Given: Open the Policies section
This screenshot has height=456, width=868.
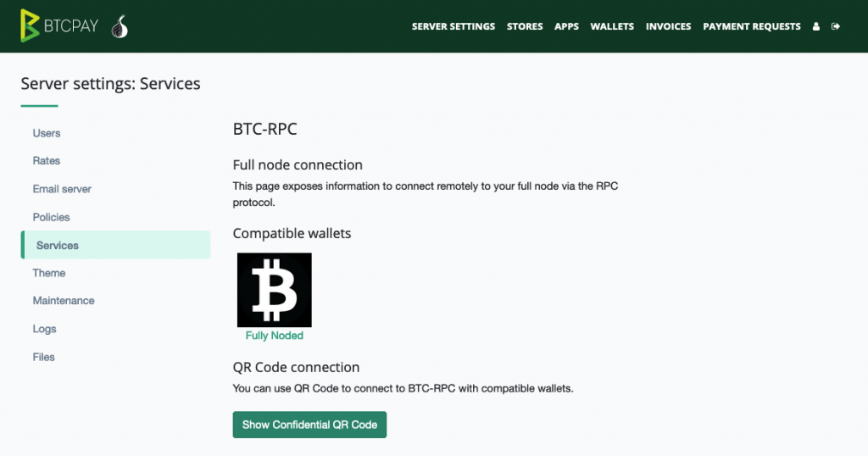Looking at the screenshot, I should [51, 218].
